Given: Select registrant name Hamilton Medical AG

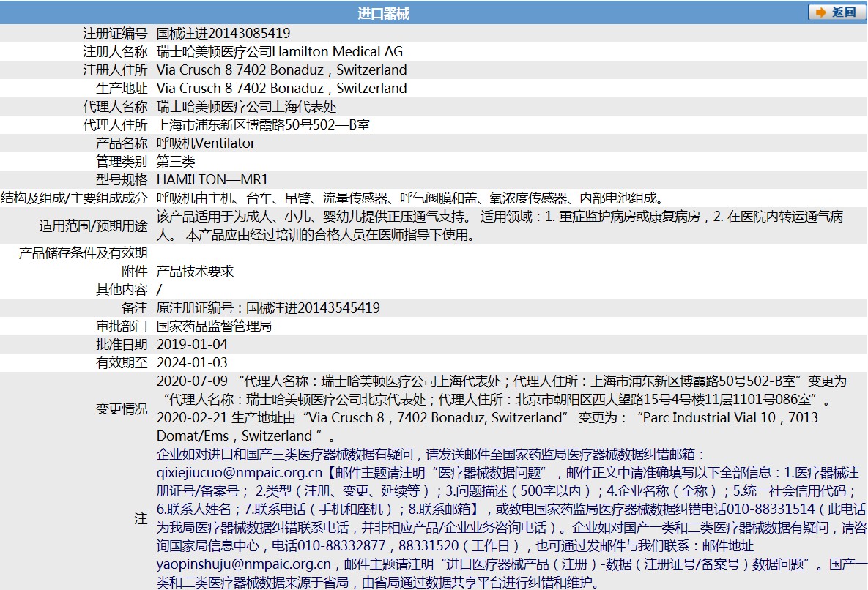Looking at the screenshot, I should click(338, 51).
